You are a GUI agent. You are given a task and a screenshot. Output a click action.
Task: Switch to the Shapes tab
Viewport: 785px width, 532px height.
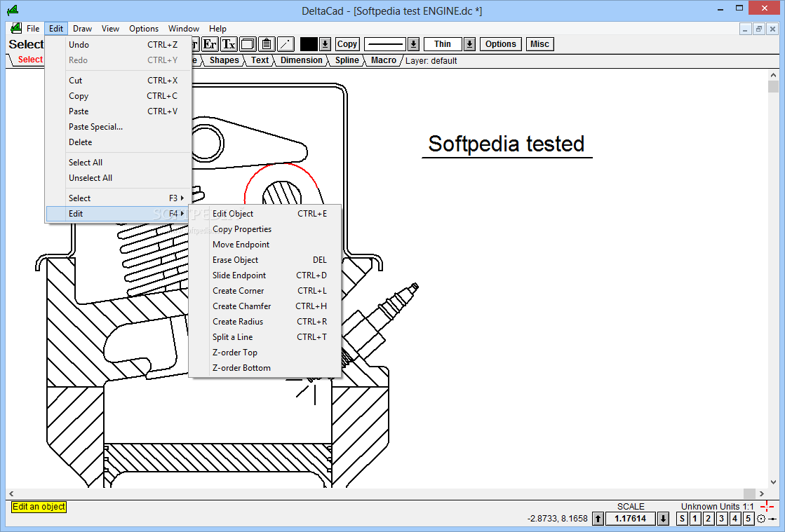[224, 60]
